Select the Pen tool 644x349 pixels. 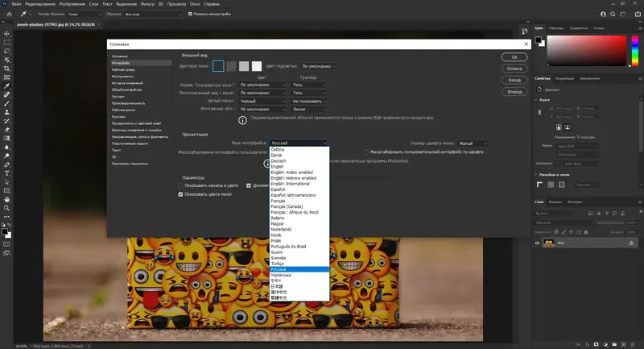point(6,164)
